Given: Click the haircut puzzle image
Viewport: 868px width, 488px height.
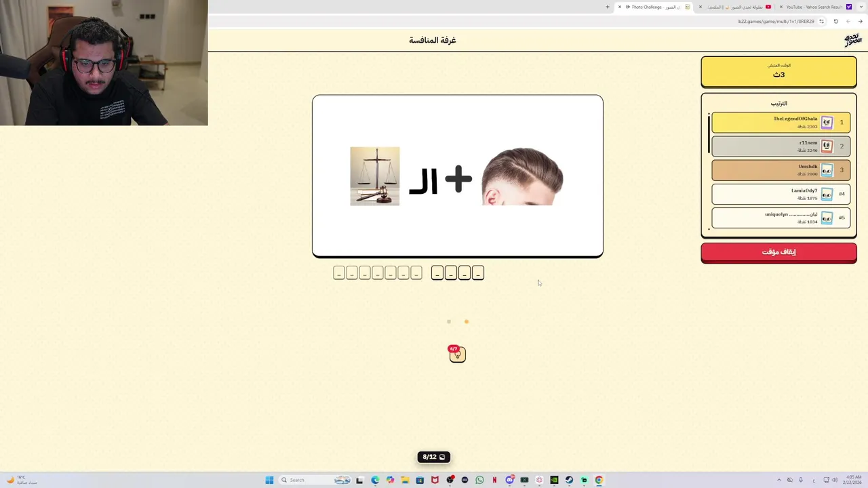Looking at the screenshot, I should (x=522, y=176).
